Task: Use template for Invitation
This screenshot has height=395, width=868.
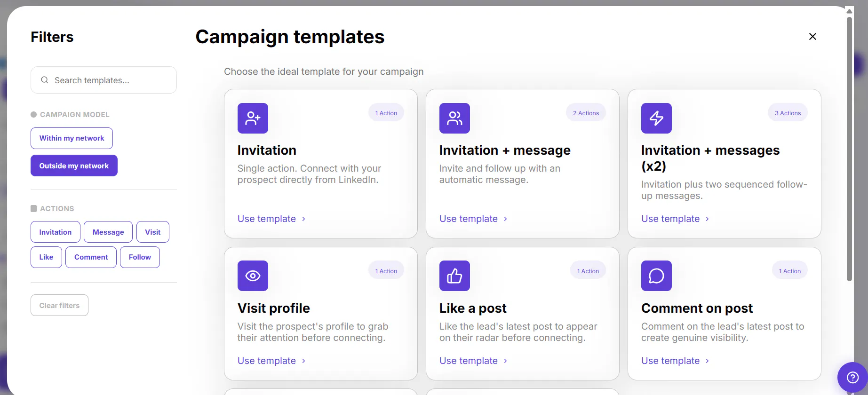Action: tap(272, 219)
